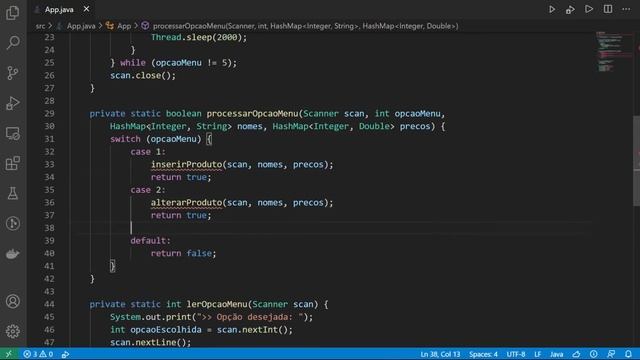The width and height of the screenshot is (640, 360).
Task: Click processarOpcaoMenu method name on line 29
Action: (x=252, y=113)
